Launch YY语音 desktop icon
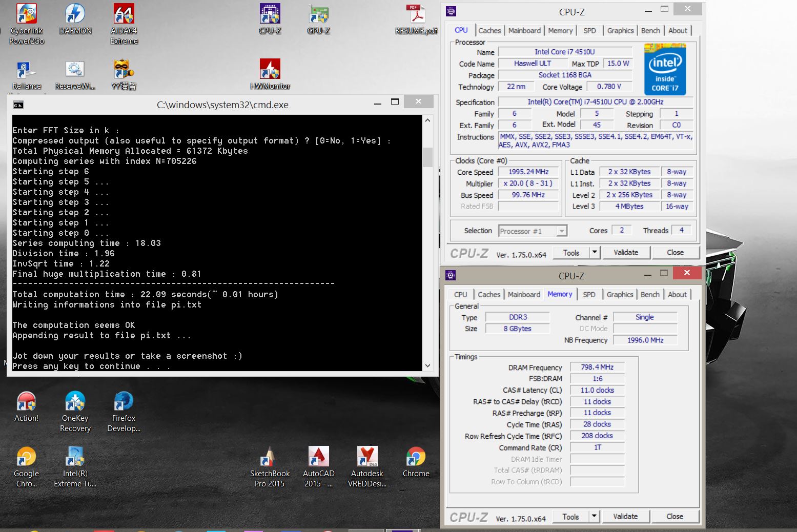797x532 pixels. point(124,75)
